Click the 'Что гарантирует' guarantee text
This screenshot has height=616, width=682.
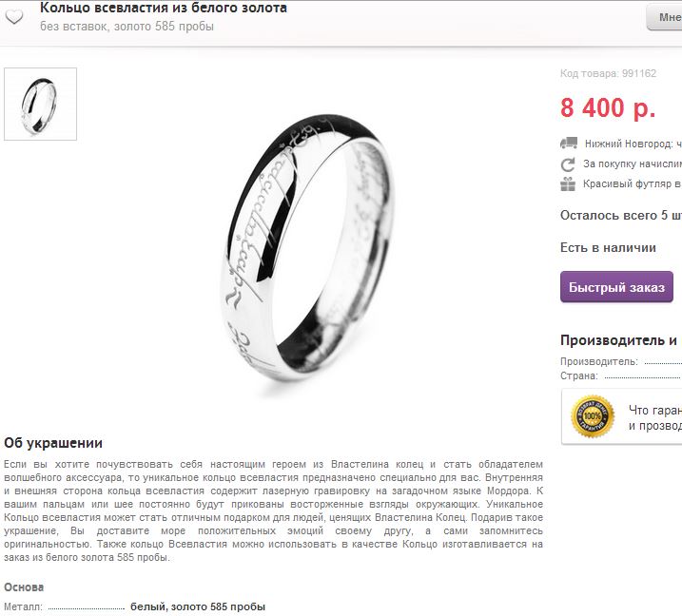[655, 410]
